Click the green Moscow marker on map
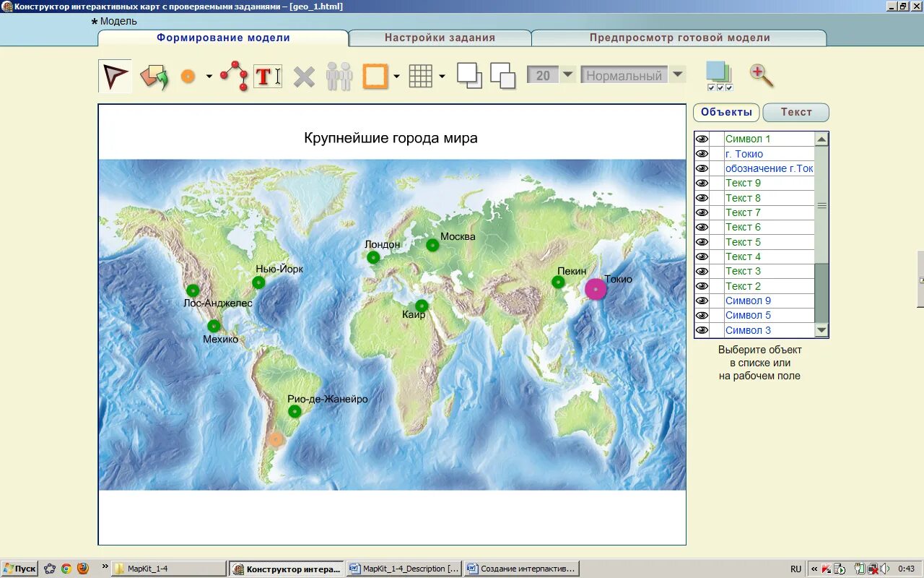The height and width of the screenshot is (578, 924). tap(432, 245)
